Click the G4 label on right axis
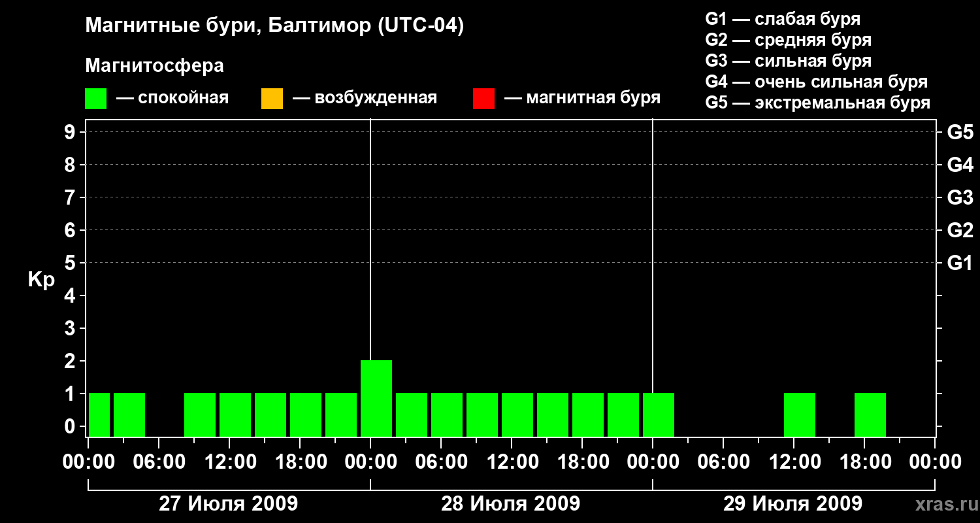Screen dimensions: 980x523 click(960, 165)
